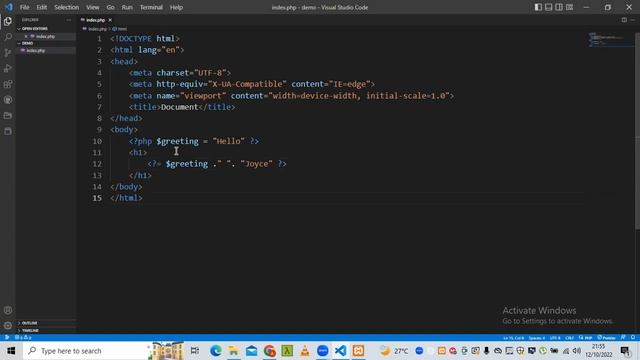Viewport: 640px width, 360px height.
Task: Open the errors and warnings status indicator
Action: tap(23, 338)
